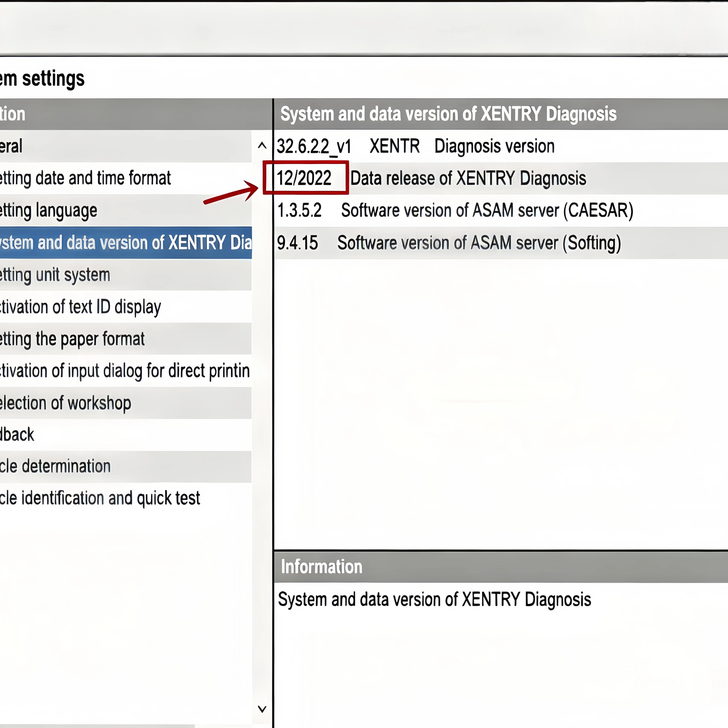Open 'Setting date and time format' entry
The width and height of the screenshot is (728, 728).
[x=125, y=178]
